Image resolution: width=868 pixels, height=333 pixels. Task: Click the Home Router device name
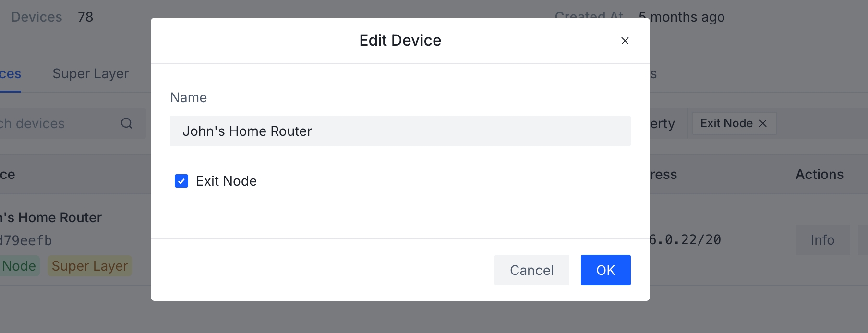click(x=51, y=217)
